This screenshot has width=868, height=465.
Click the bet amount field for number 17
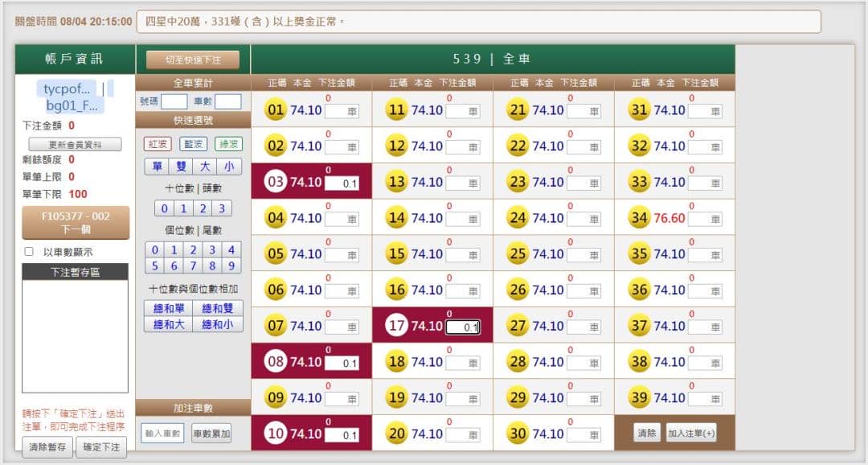click(462, 327)
